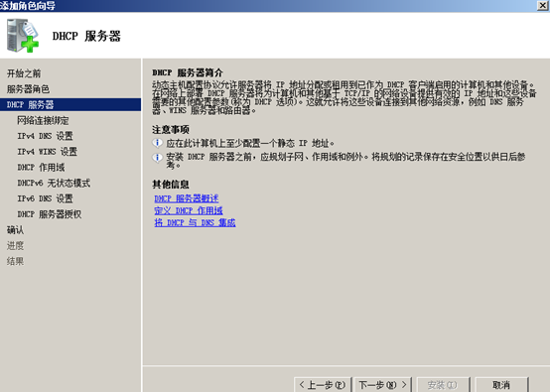Screen dimensions: 550x392
Task: Click the 下一步 next button
Action: pos(382,385)
